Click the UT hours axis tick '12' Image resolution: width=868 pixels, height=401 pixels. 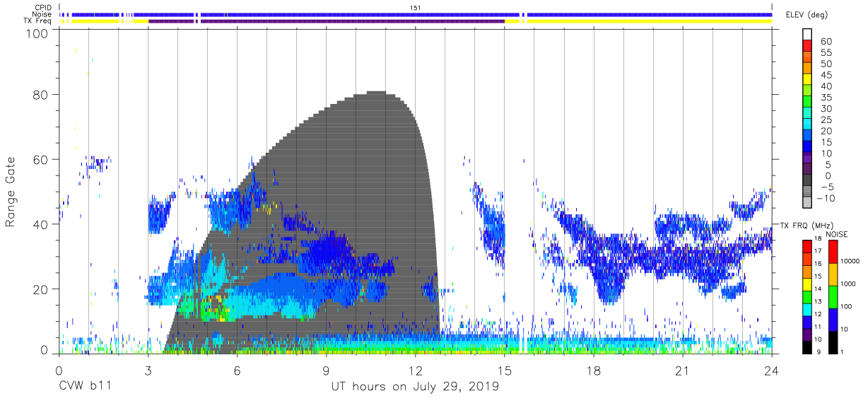point(416,371)
